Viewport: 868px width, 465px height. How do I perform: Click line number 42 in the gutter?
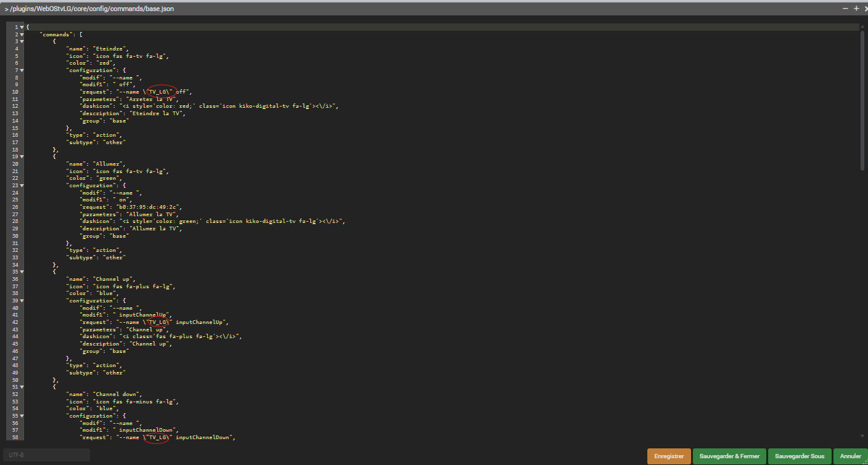(x=15, y=322)
